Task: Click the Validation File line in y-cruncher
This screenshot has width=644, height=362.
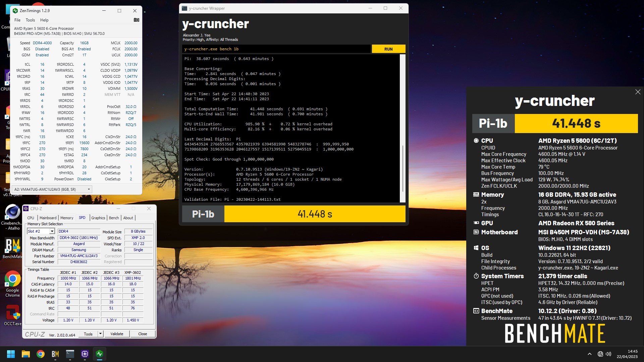Action: 232,199
